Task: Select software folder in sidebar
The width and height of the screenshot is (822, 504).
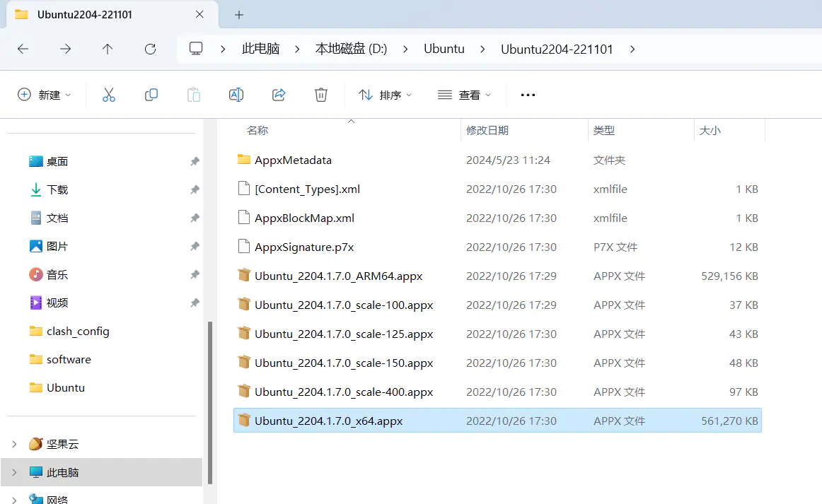Action: pyautogui.click(x=69, y=359)
